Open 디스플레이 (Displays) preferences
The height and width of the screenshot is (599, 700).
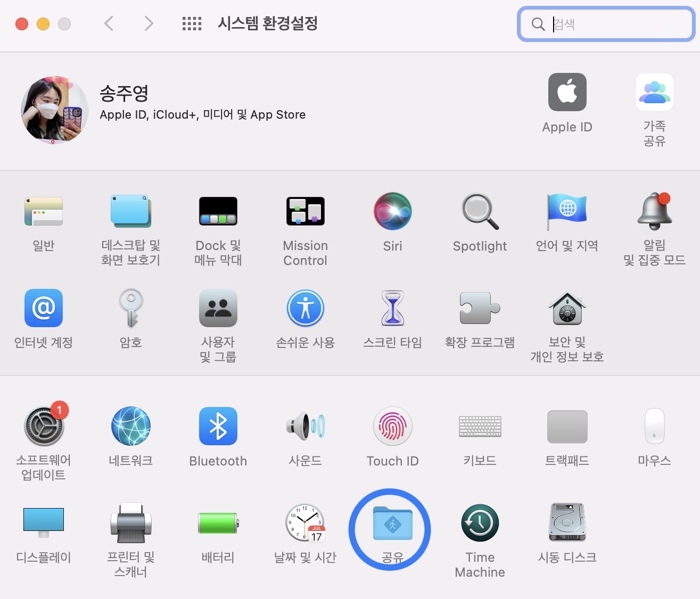click(x=44, y=522)
